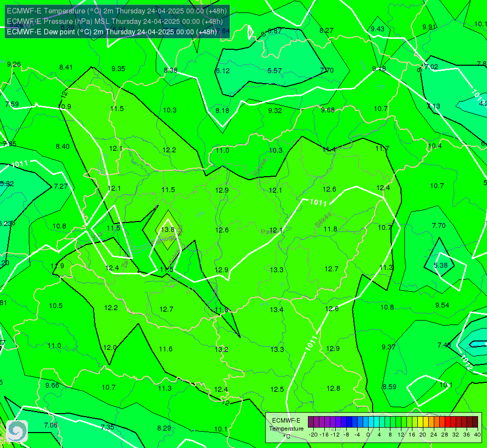
Task: Click the 12.8 temperature value
Action: [333, 388]
